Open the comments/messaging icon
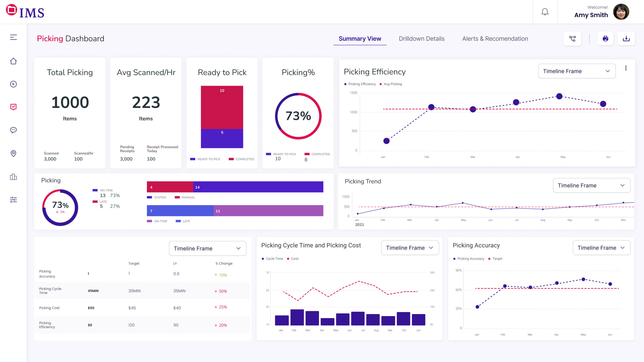 pos(13,130)
